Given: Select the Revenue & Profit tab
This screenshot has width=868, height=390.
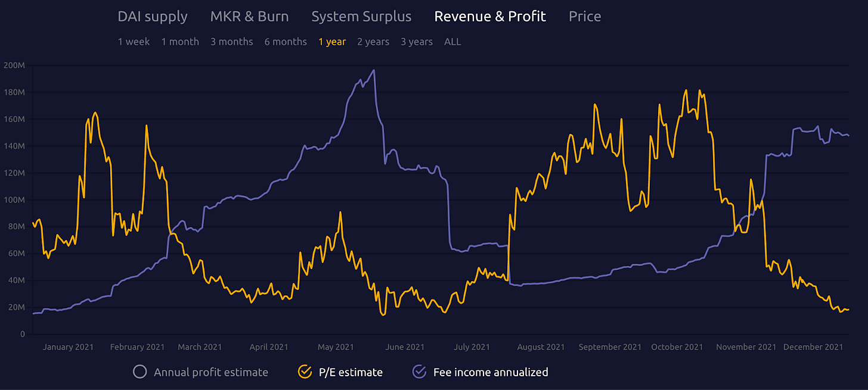Looking at the screenshot, I should point(490,17).
